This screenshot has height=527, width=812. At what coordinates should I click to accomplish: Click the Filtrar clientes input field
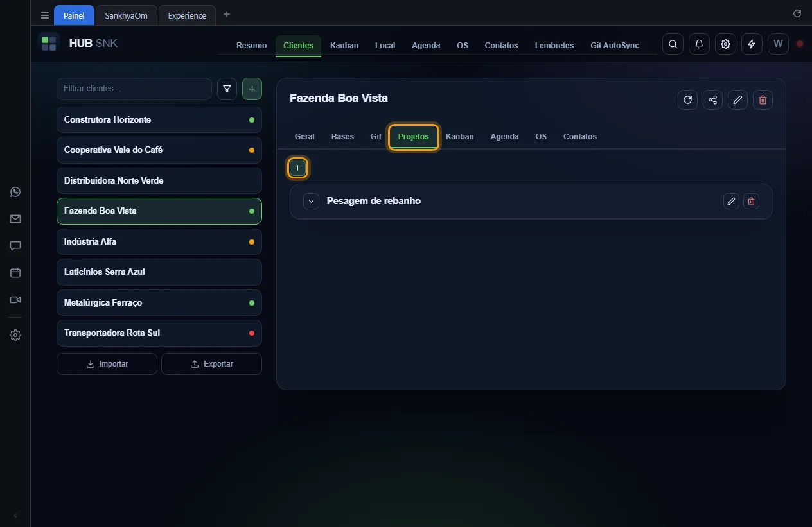(134, 89)
